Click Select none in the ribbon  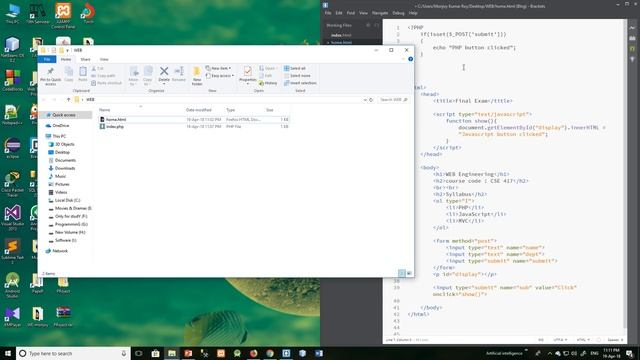(x=297, y=76)
